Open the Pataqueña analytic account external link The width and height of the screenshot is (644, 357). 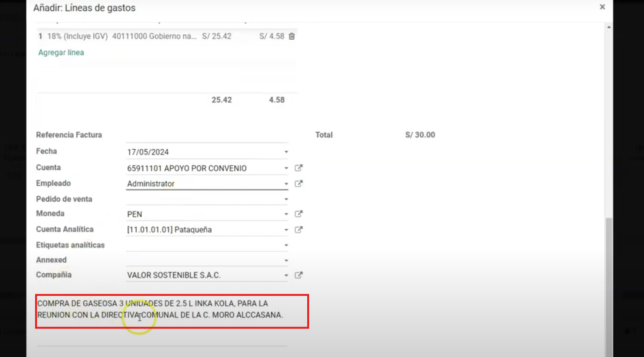point(298,229)
